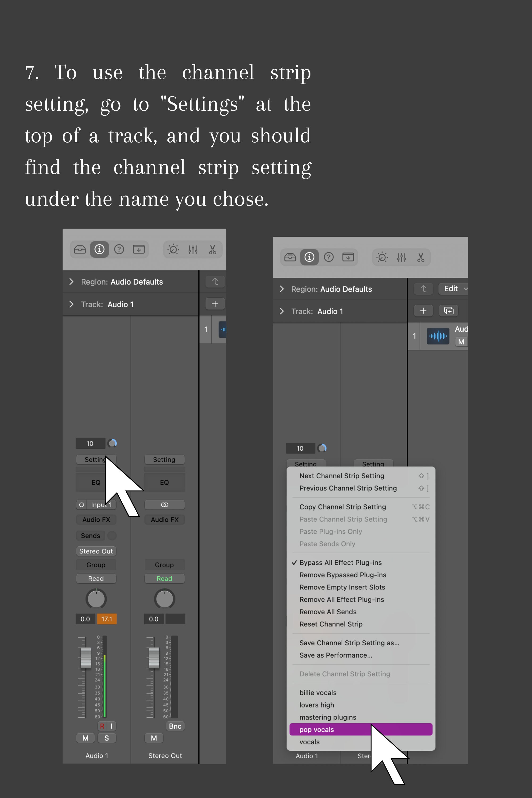
Task: Click the Toolbar show/hide icon
Action: [139, 250]
